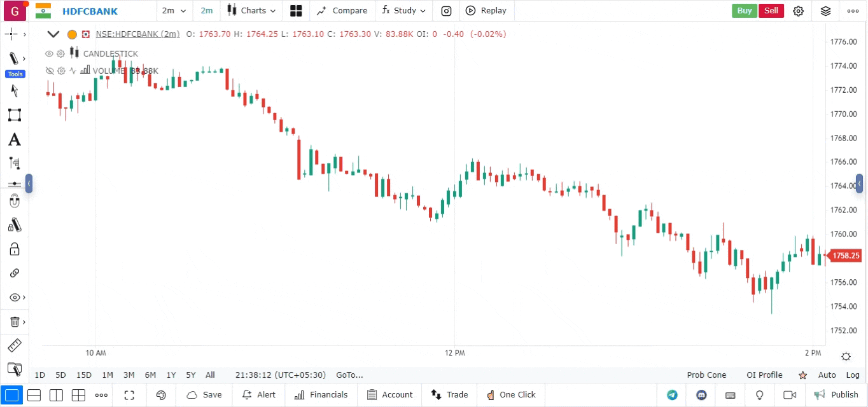Screen dimensions: 868x407
Task: Open the Telegram icon in bottom bar
Action: tap(672, 395)
